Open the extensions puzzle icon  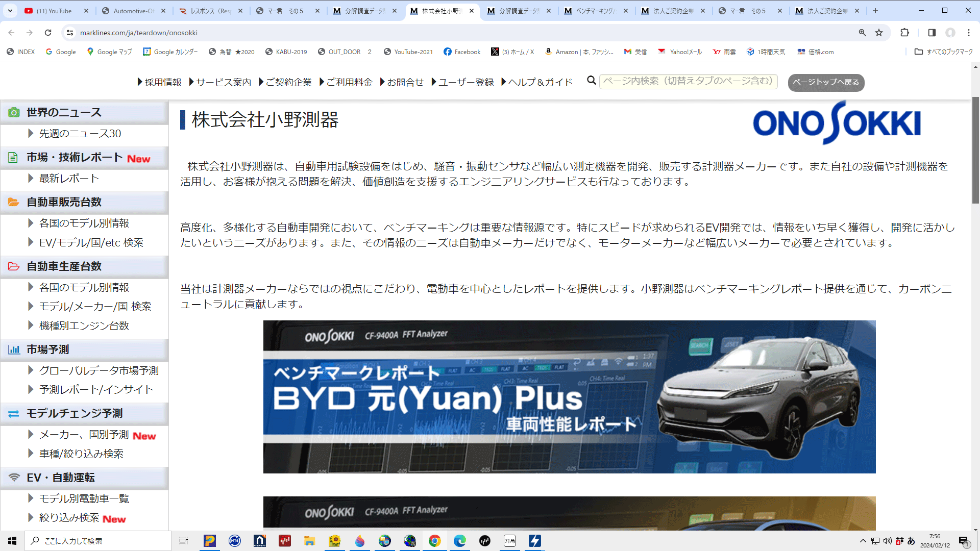tap(905, 33)
